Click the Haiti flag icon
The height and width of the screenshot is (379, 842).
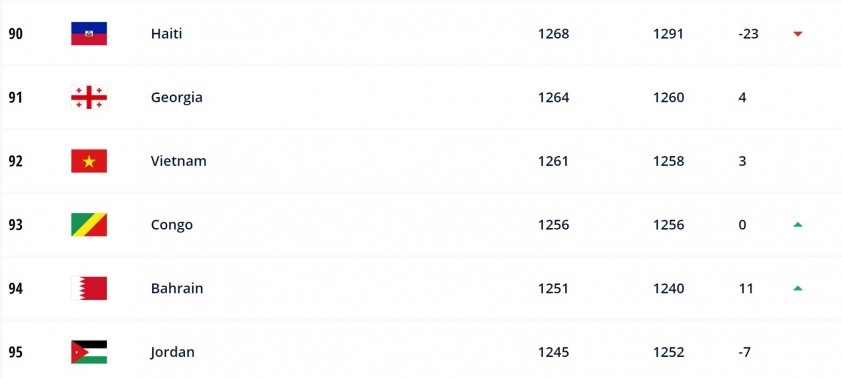89,33
